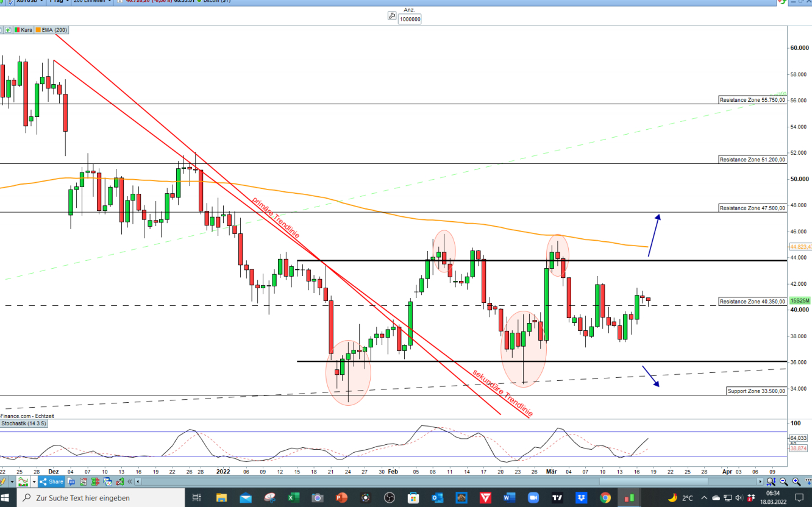The height and width of the screenshot is (507, 812).
Task: Collapse the toolbar with the double chevron
Action: pyautogui.click(x=129, y=481)
